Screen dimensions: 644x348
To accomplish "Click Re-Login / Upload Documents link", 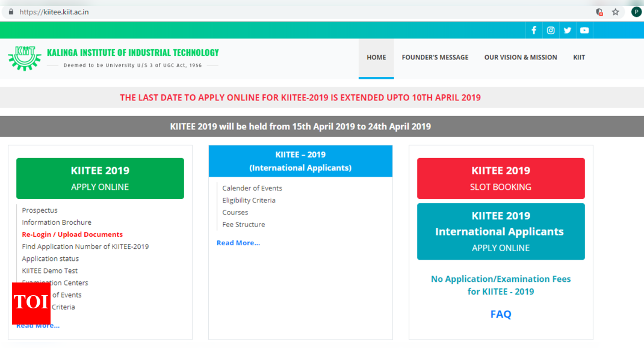I will (72, 234).
